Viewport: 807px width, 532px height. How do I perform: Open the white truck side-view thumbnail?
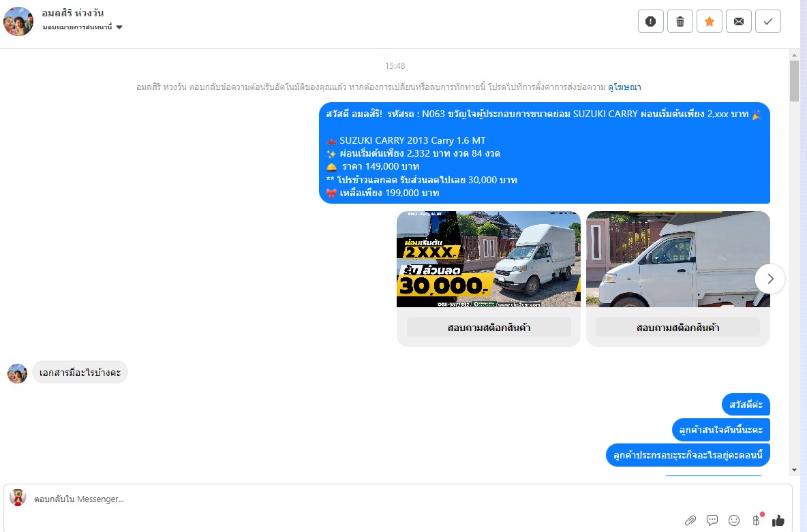677,260
